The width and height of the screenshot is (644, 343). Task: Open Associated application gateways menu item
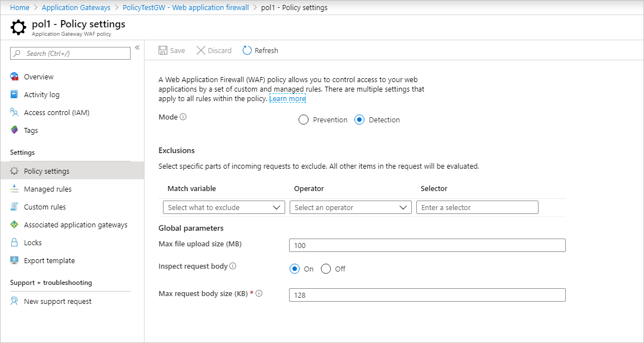pos(75,225)
